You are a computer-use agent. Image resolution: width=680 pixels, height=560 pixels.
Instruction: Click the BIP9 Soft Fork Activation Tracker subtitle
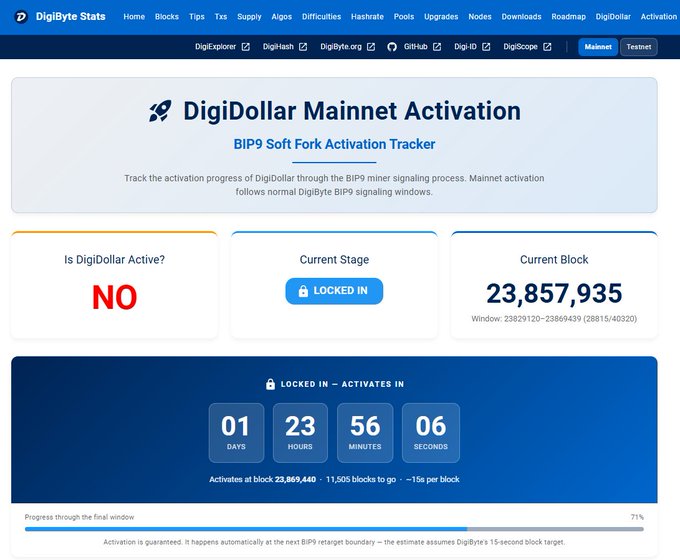click(334, 144)
